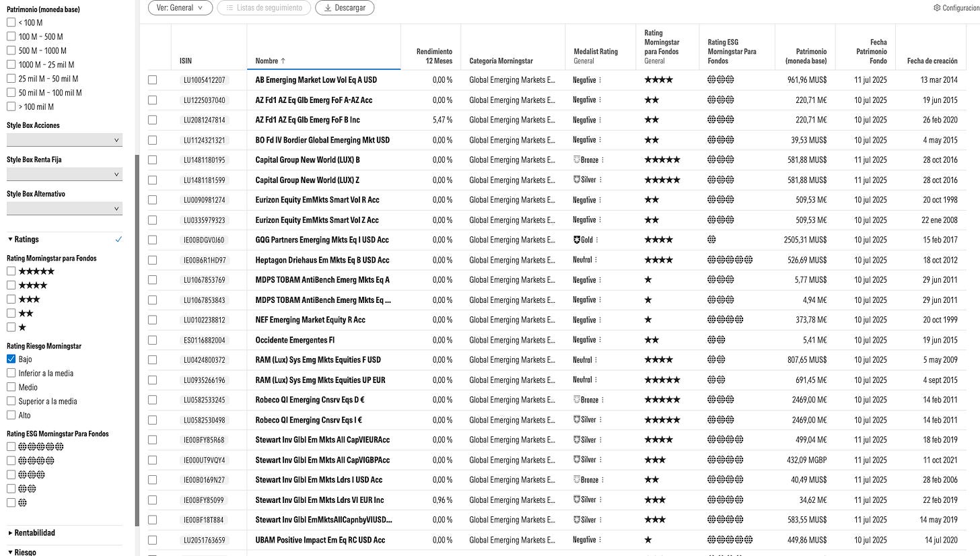Open the Configuración gear settings

(x=956, y=8)
